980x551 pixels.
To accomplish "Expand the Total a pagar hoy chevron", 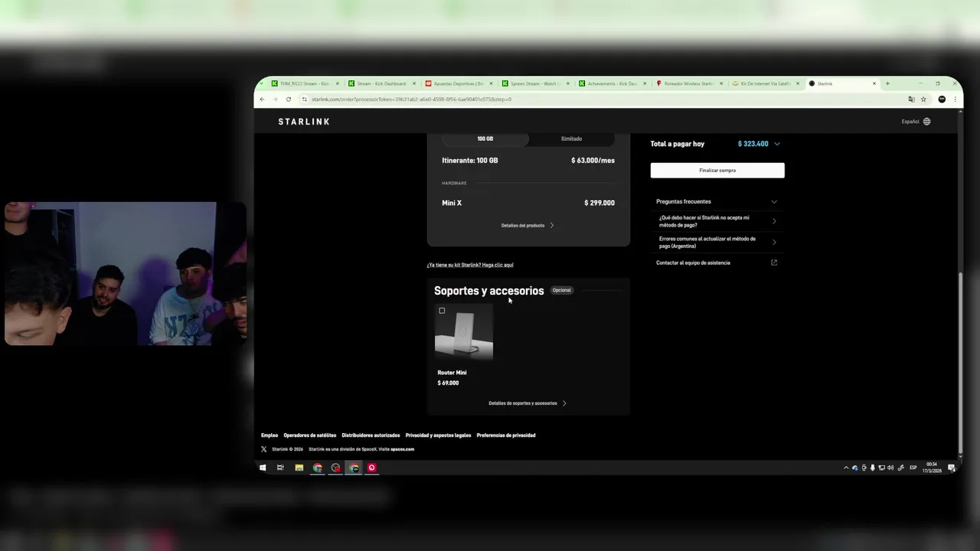I will 777,144.
